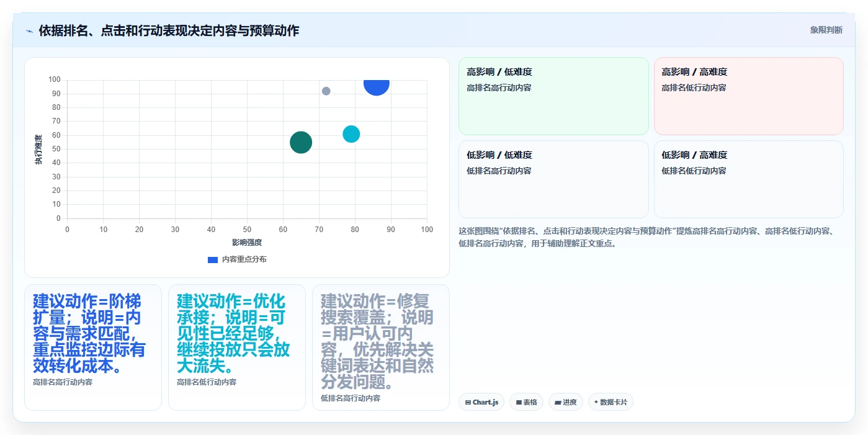
Task: Click the 进度 tag chip
Action: (x=566, y=402)
